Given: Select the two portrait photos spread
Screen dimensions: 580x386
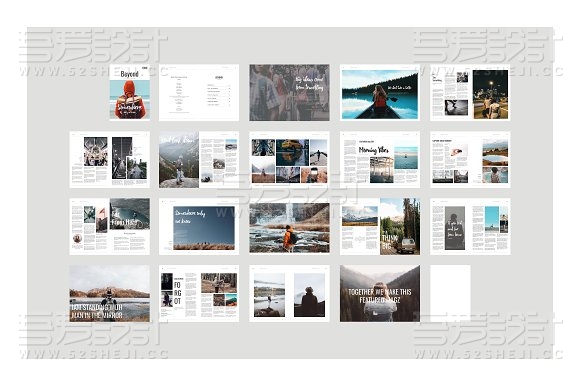Looking at the screenshot, I should pos(289,293).
